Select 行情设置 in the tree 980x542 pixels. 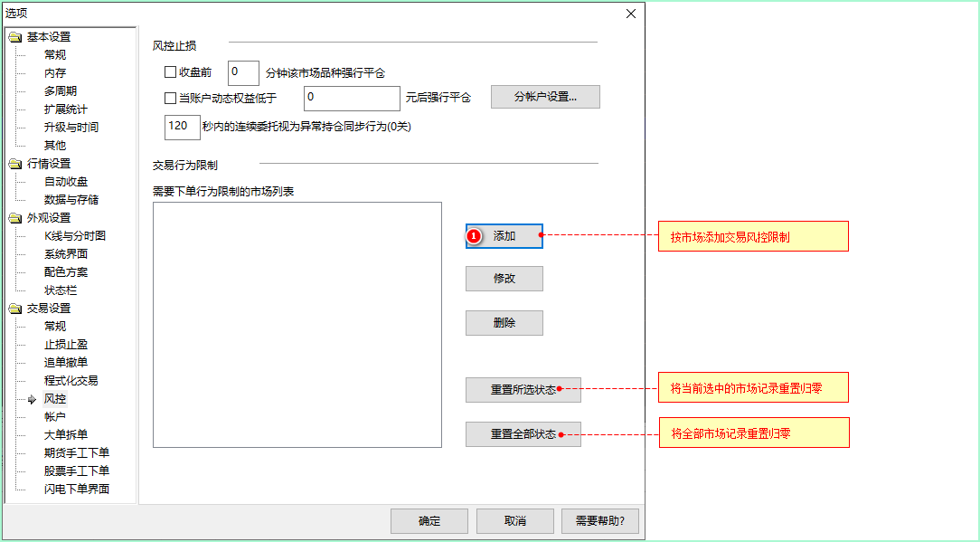[x=49, y=164]
